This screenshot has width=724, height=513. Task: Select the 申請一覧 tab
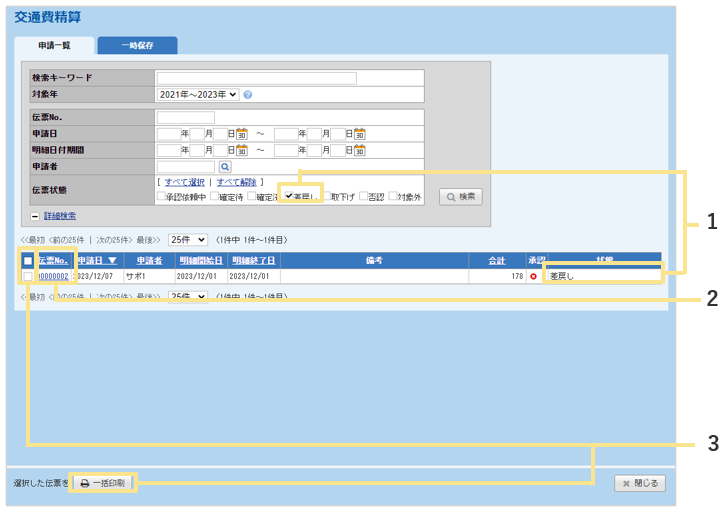[x=55, y=45]
